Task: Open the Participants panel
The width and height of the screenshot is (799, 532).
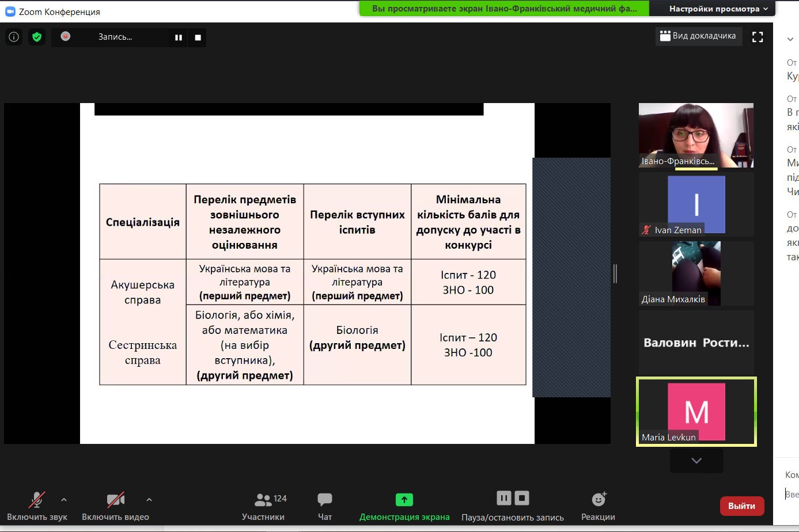Action: [x=263, y=506]
